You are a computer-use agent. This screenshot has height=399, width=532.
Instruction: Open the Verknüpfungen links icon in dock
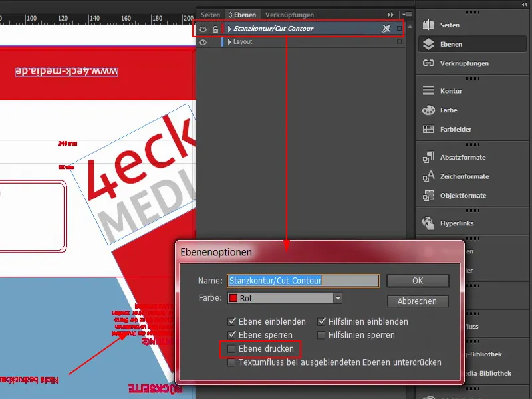[428, 63]
